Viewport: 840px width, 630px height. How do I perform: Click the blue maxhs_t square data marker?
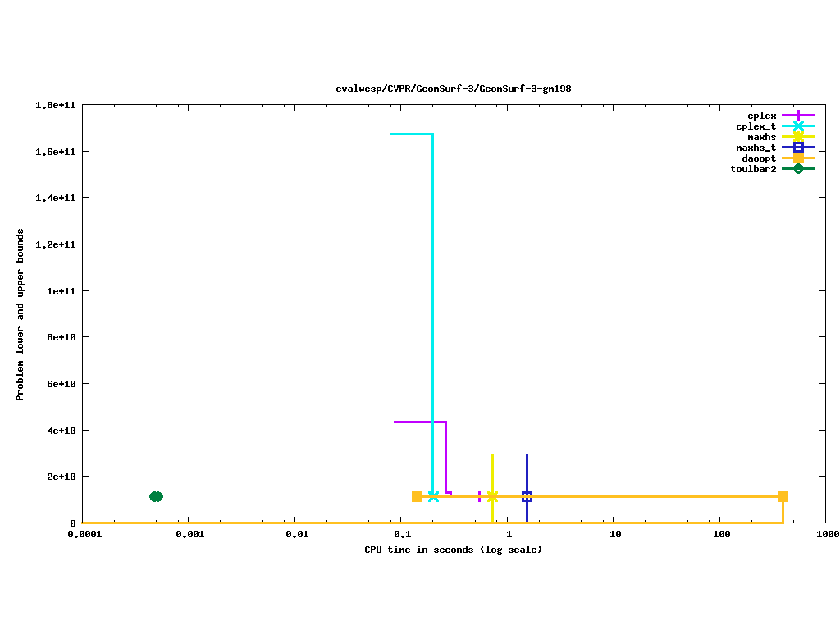pyautogui.click(x=527, y=496)
